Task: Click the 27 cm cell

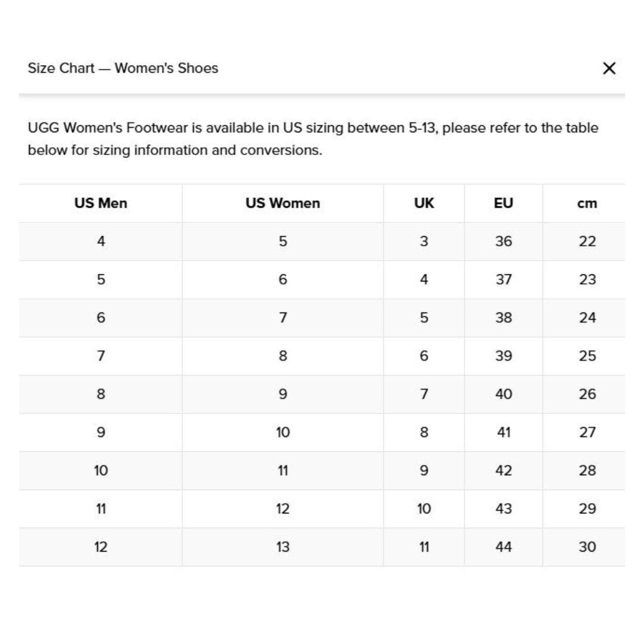Action: click(587, 432)
